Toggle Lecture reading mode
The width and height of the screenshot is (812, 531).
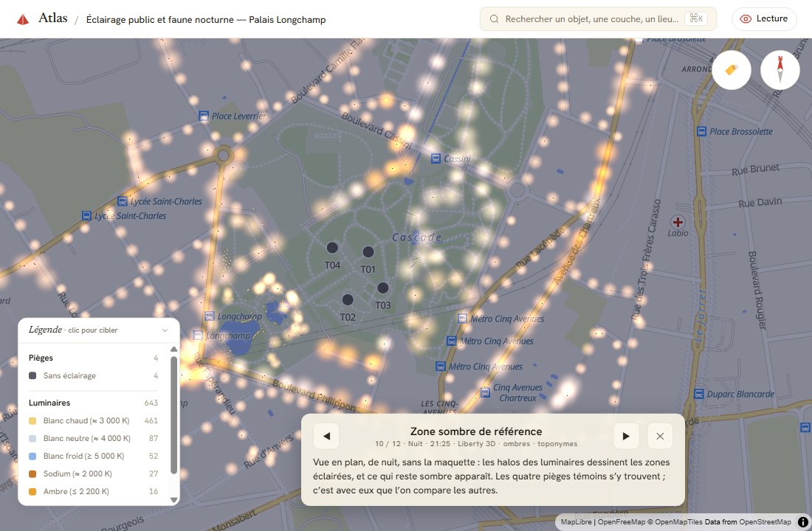pyautogui.click(x=764, y=19)
